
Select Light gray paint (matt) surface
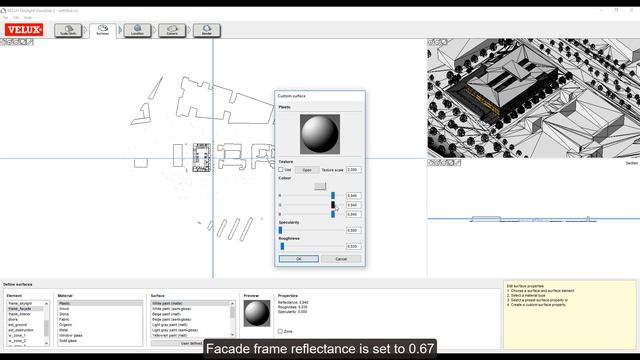click(190, 325)
